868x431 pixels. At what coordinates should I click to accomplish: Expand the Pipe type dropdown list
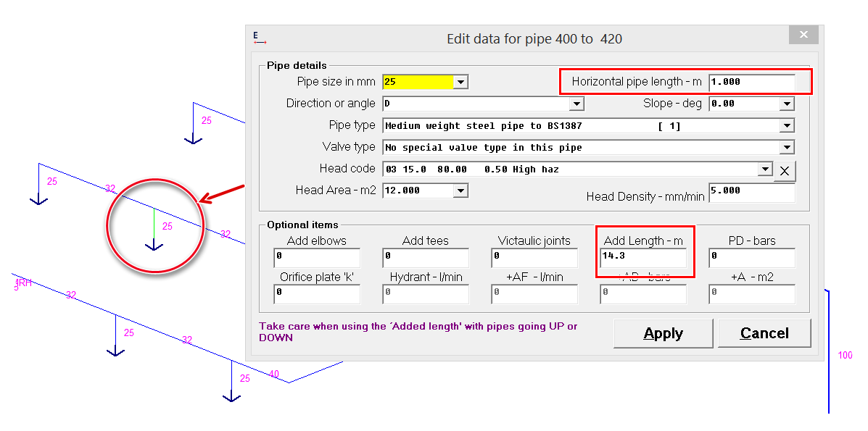coord(787,126)
